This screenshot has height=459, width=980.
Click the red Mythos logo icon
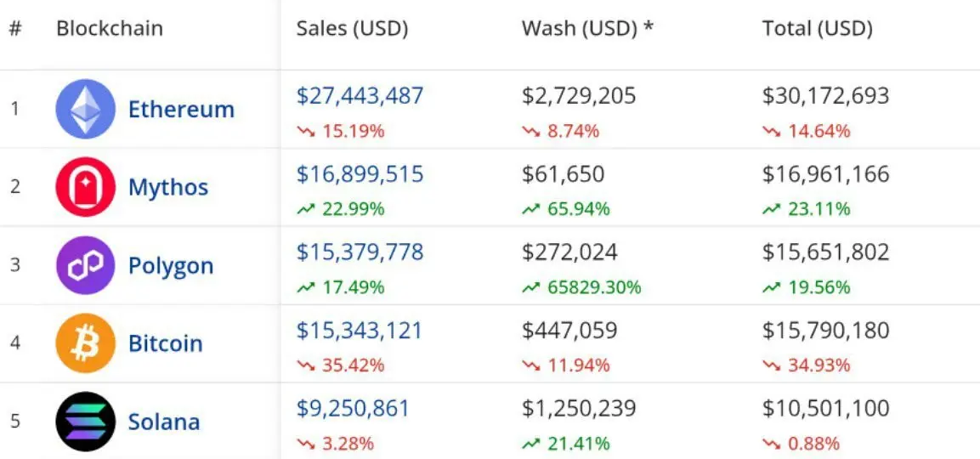(x=86, y=187)
